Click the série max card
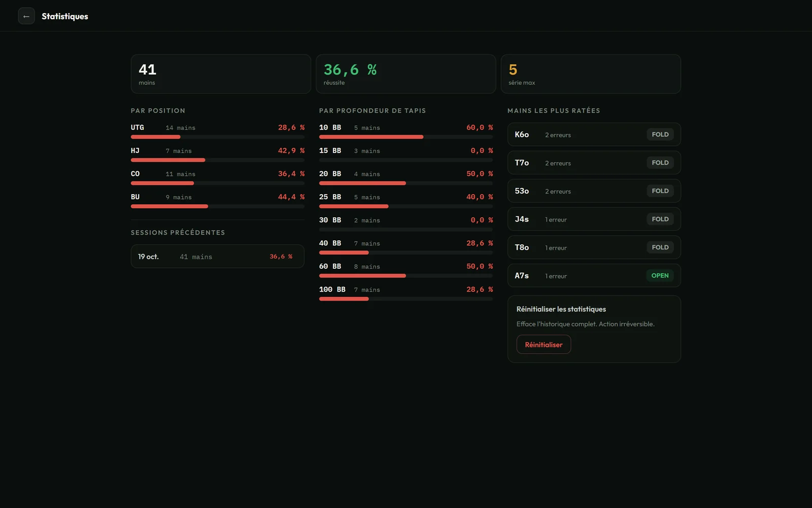This screenshot has height=508, width=812. 591,74
